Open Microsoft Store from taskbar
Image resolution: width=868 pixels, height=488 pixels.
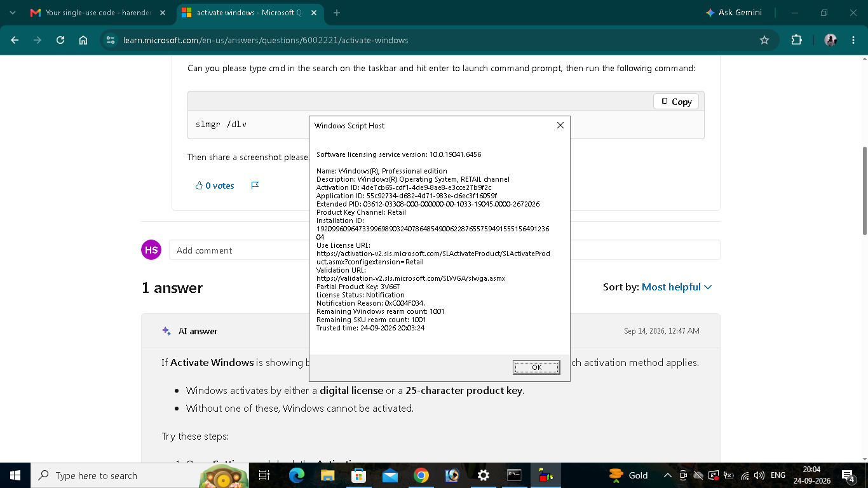[358, 475]
